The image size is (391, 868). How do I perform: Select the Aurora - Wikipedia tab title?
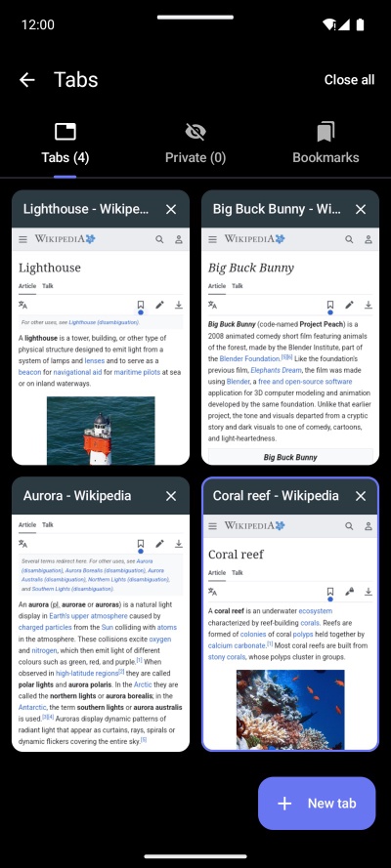pyautogui.click(x=77, y=496)
